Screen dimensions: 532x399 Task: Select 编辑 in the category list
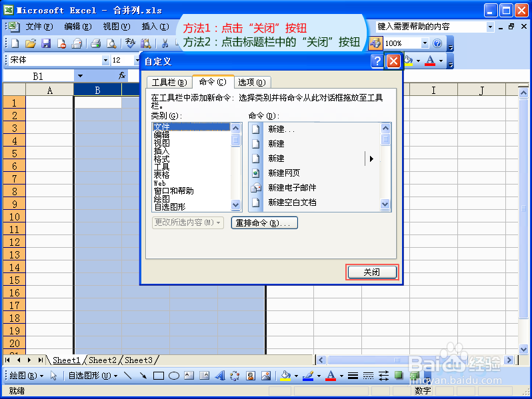pyautogui.click(x=161, y=135)
